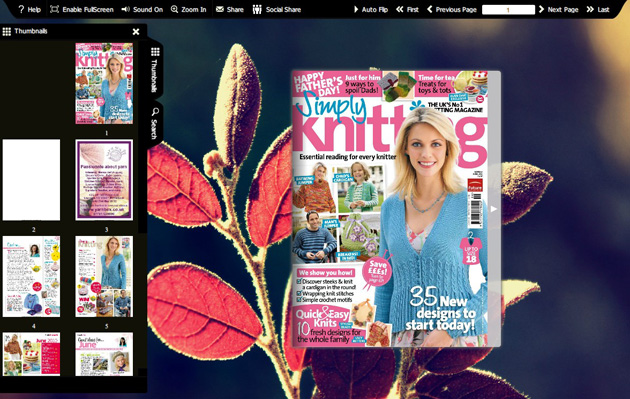Image resolution: width=630 pixels, height=399 pixels.
Task: Click the Social Share people icon
Action: click(x=257, y=9)
